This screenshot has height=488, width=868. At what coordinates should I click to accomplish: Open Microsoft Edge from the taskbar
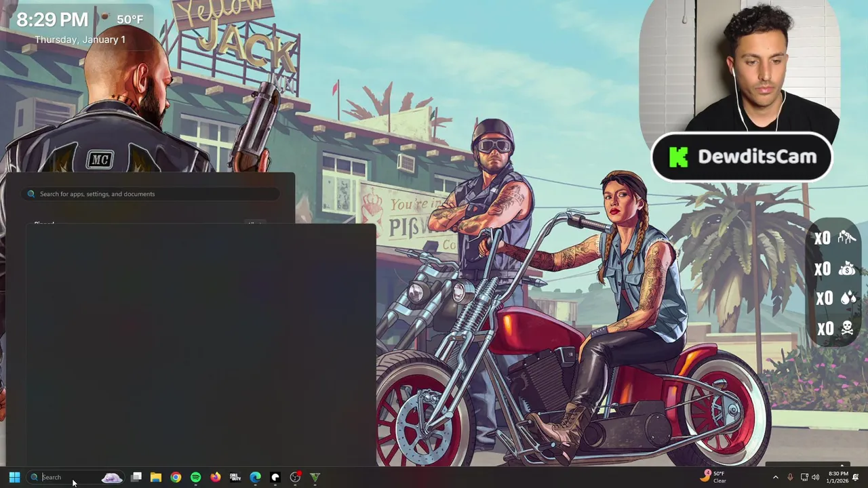[x=255, y=477]
